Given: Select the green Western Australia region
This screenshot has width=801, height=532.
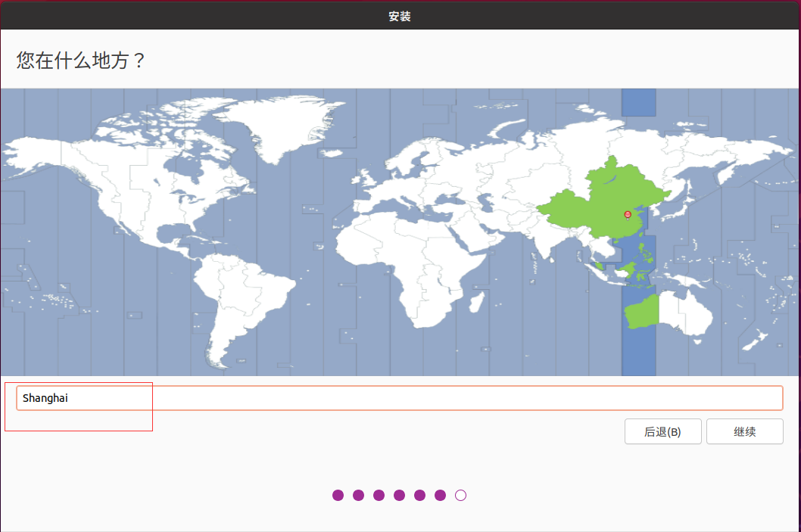Looking at the screenshot, I should click(642, 313).
